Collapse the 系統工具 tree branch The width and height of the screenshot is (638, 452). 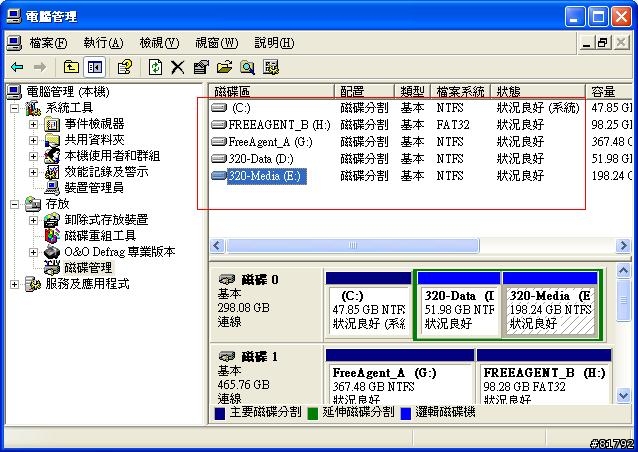tap(14, 108)
